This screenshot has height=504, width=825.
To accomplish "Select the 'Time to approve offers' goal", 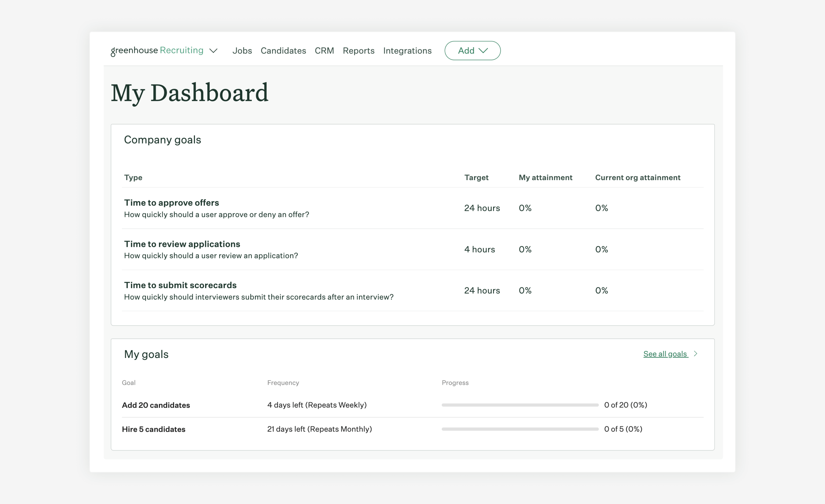I will click(171, 202).
